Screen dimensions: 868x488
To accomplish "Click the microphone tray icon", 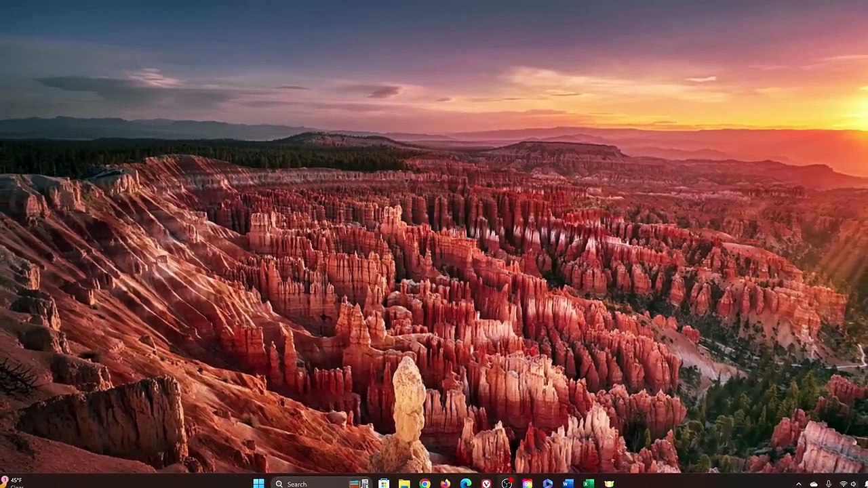I will point(829,484).
